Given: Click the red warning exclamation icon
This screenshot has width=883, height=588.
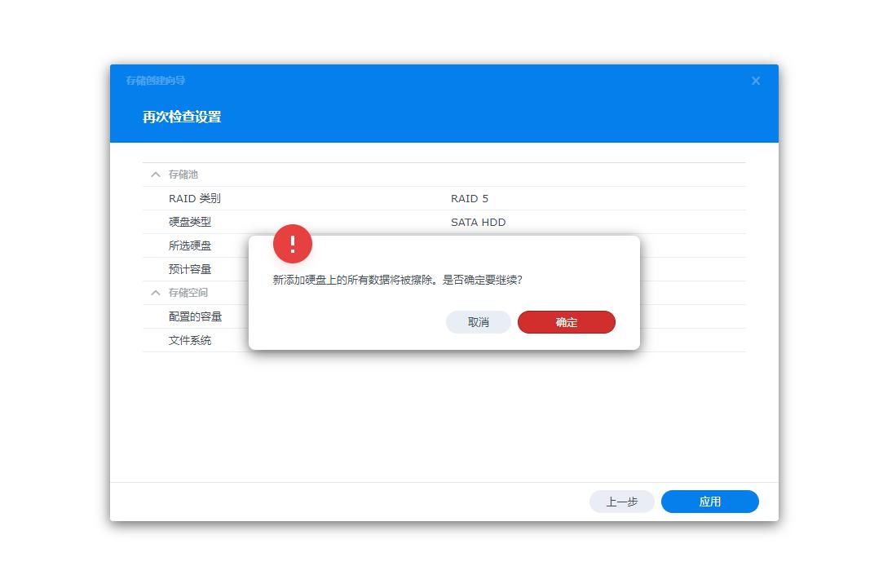Looking at the screenshot, I should pos(293,244).
